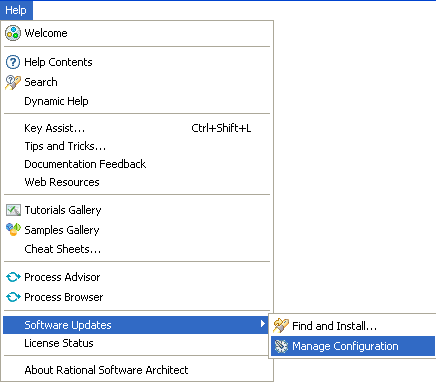Click the Welcome globe icon
The image size is (436, 383).
[13, 33]
